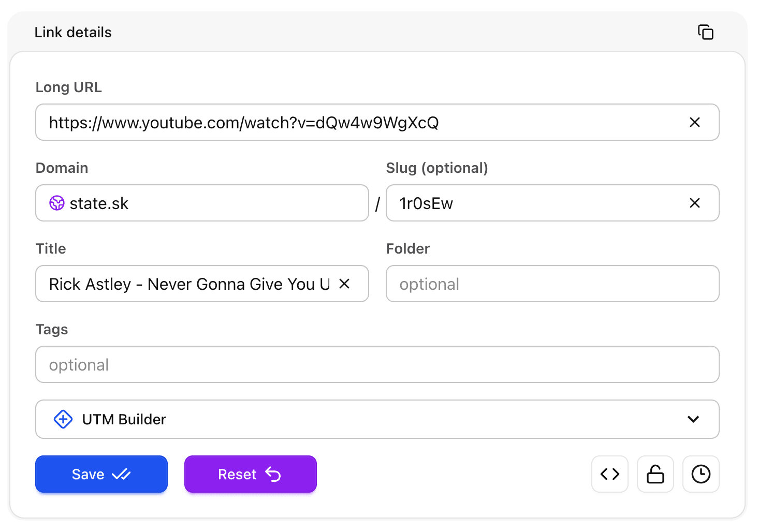Viewport: 758px width, 532px height.
Task: Click the Long URL label
Action: 69,87
